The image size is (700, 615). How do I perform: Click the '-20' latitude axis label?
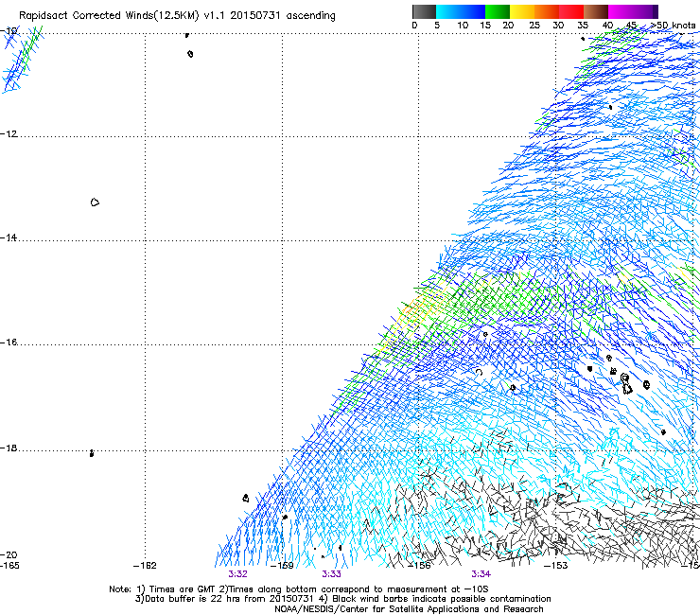(9, 554)
